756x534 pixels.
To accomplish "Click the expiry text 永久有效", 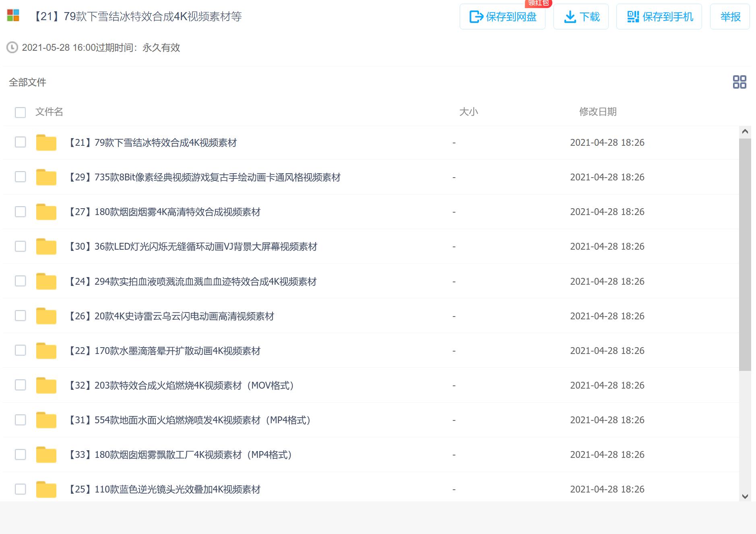I will coord(161,48).
